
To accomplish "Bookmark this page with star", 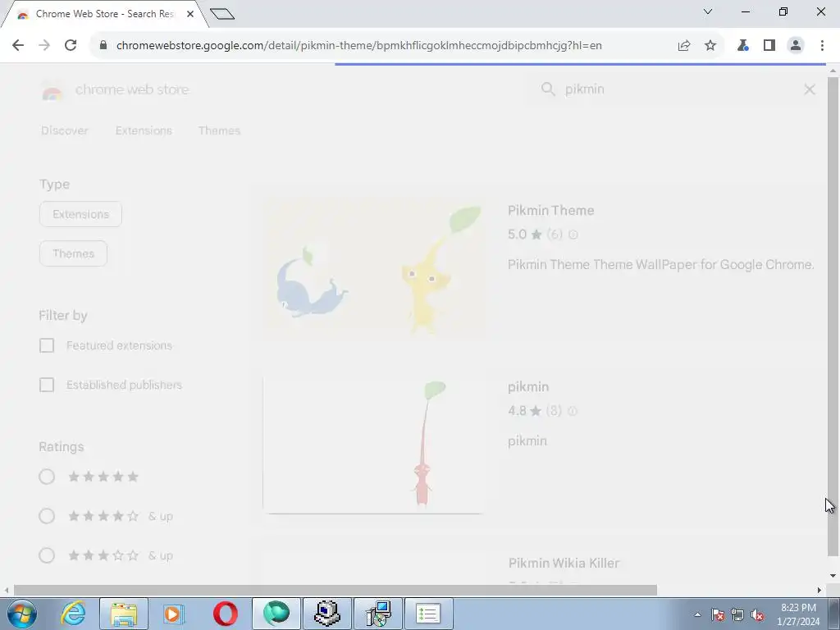I will [710, 46].
